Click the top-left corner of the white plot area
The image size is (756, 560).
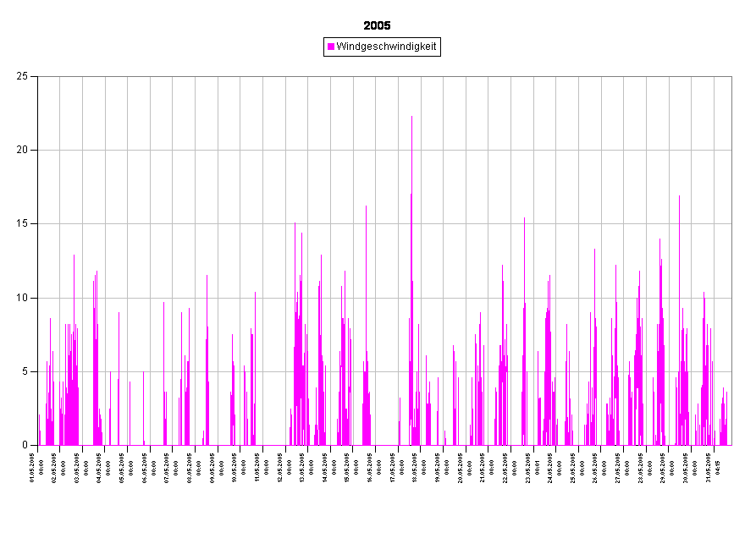pos(39,77)
